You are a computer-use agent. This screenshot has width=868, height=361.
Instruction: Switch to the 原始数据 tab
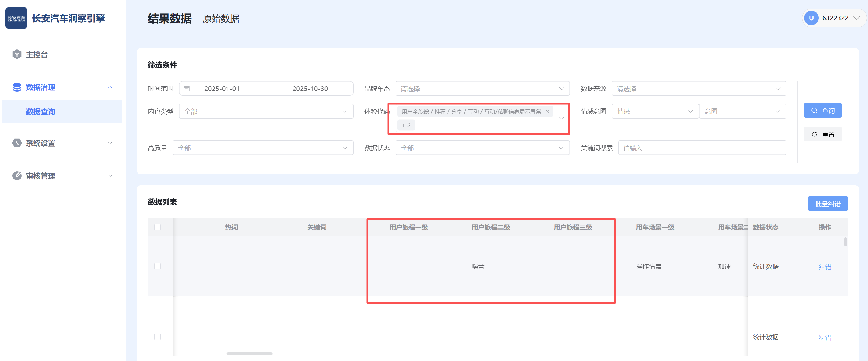(x=221, y=19)
